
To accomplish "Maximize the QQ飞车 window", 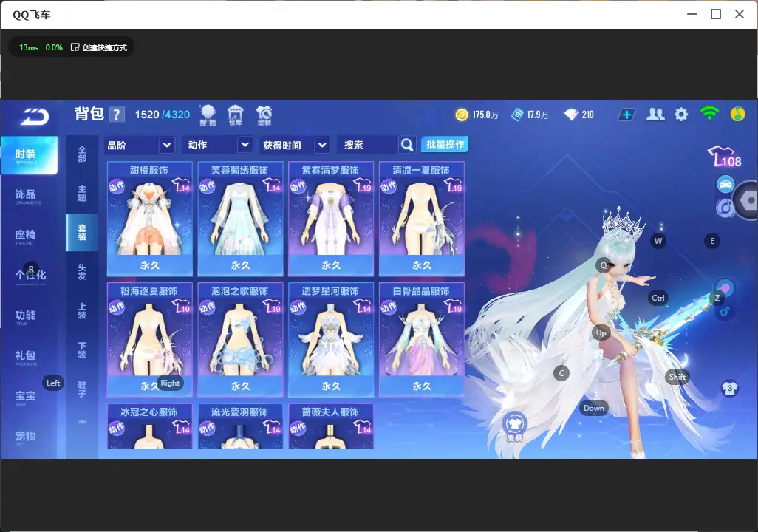I will pyautogui.click(x=716, y=15).
